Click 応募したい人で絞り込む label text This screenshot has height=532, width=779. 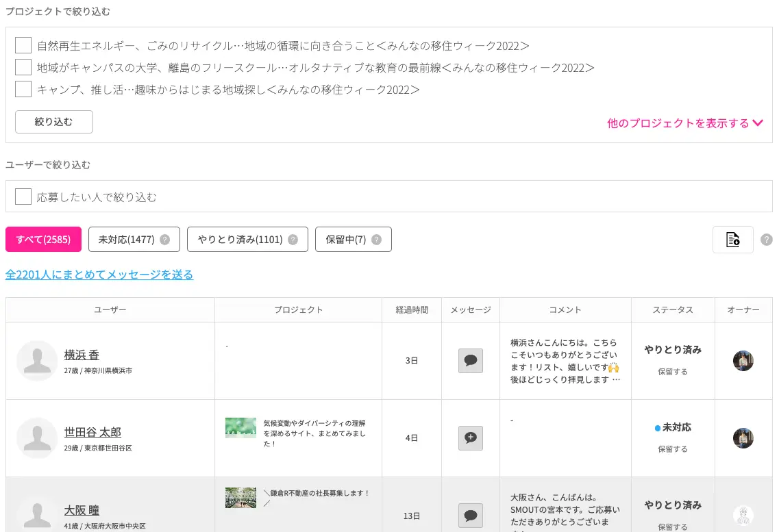click(x=97, y=197)
